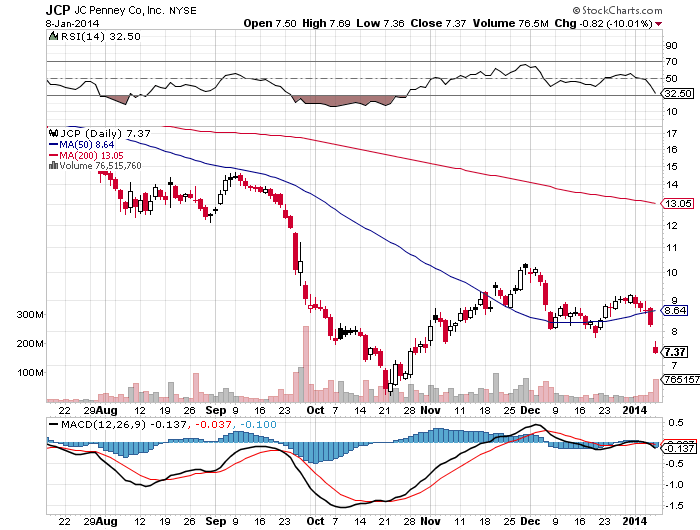This screenshot has width=700, height=530.
Task: Click the MACD(12,26,9) label
Action: pos(103,424)
